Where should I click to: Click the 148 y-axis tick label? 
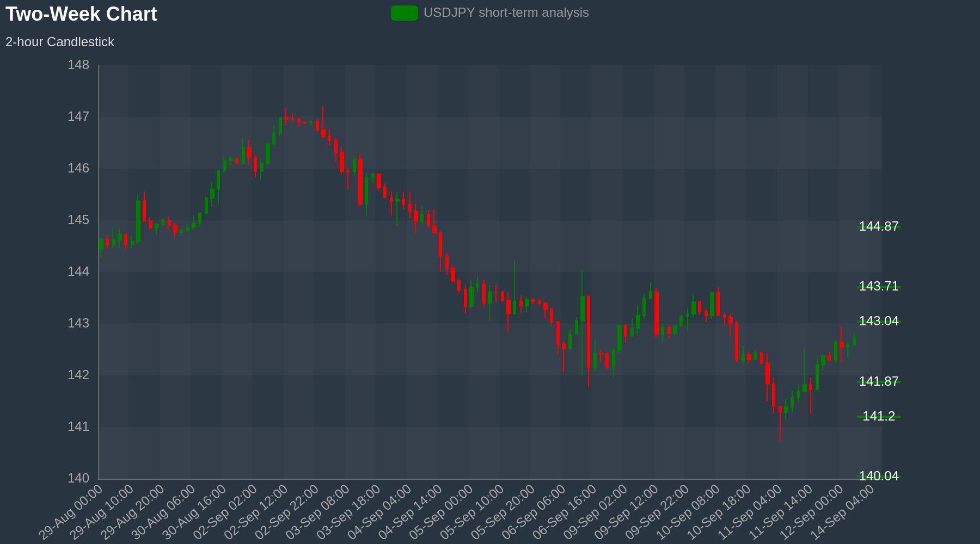tap(78, 65)
